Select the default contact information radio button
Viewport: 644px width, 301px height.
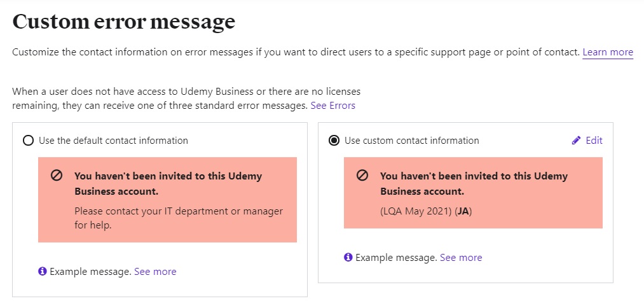pyautogui.click(x=28, y=141)
